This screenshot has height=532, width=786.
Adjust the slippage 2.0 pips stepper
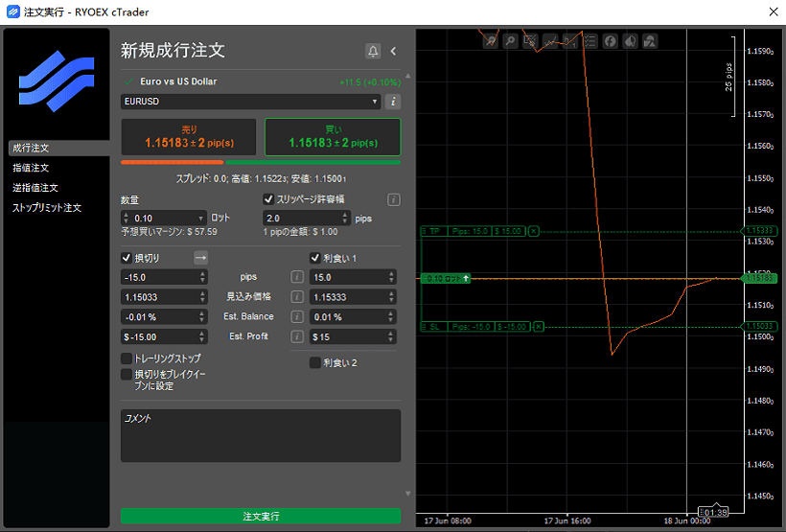(344, 219)
